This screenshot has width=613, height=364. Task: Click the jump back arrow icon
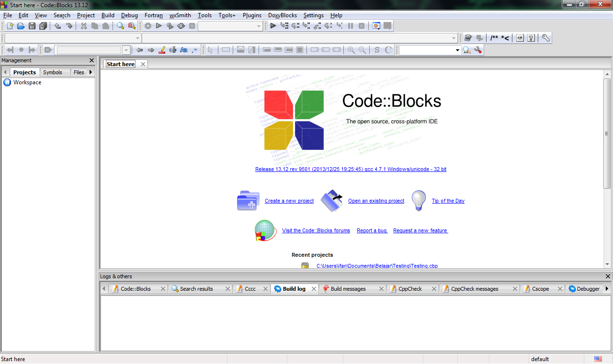click(x=10, y=50)
